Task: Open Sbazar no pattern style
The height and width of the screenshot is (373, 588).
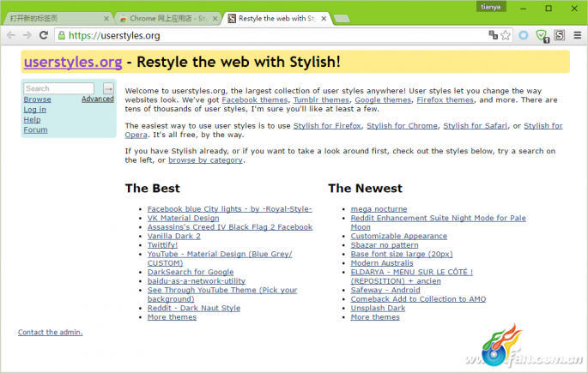Action: [385, 245]
